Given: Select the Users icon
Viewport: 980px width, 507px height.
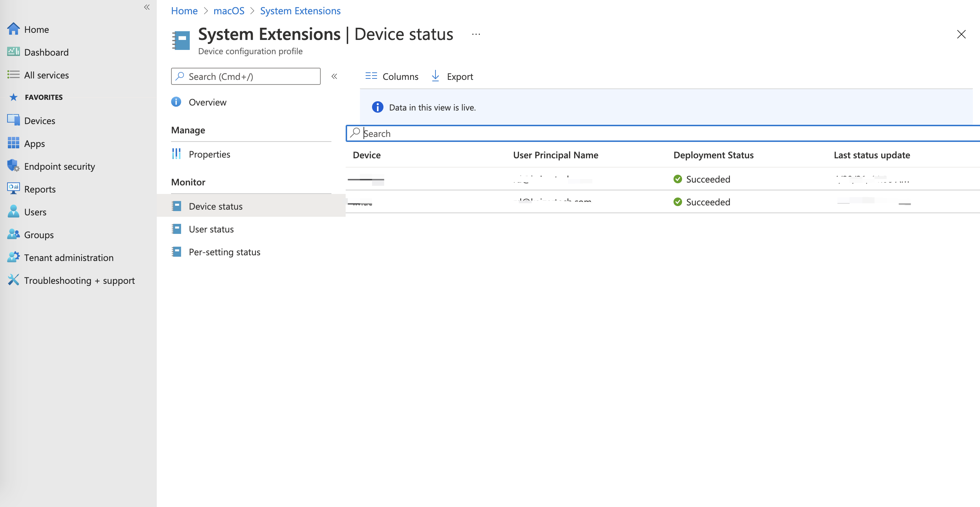Looking at the screenshot, I should pyautogui.click(x=13, y=212).
